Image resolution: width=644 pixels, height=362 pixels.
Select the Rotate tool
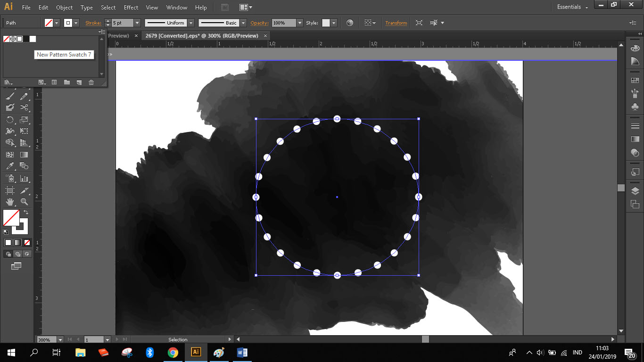(x=9, y=120)
